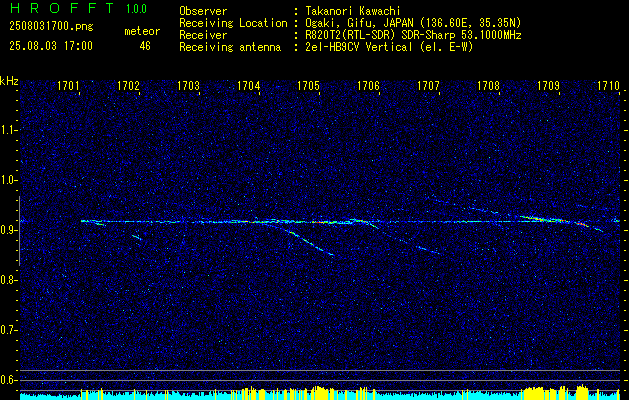Click the file name 2508031700.png

[51, 27]
